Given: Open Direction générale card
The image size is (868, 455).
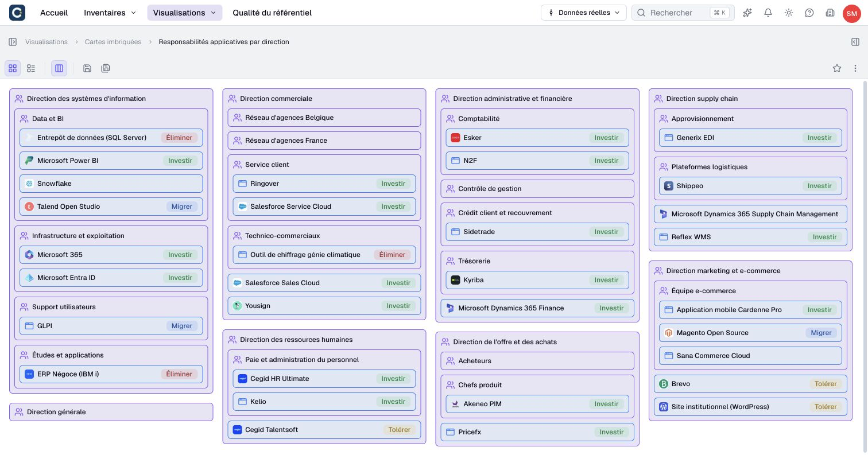Looking at the screenshot, I should pos(111,412).
